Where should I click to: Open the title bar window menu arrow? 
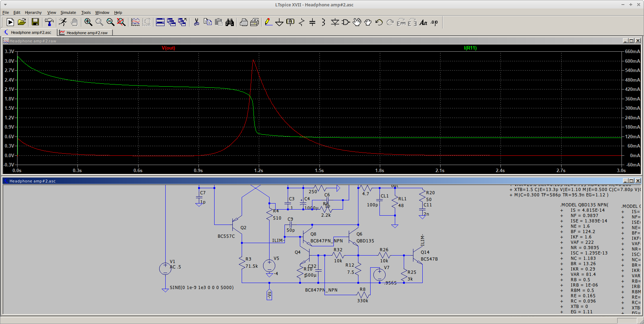pyautogui.click(x=5, y=5)
